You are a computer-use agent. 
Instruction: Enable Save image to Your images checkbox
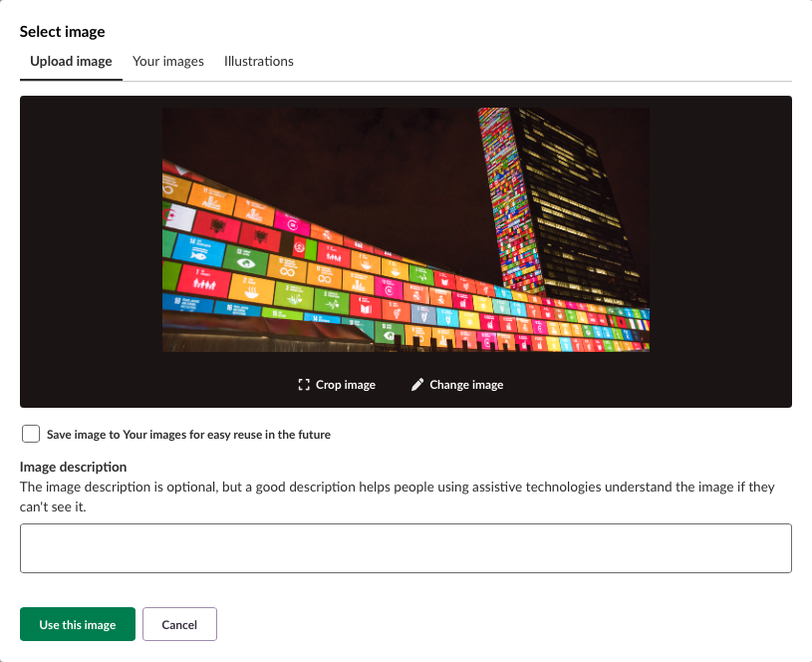tap(31, 434)
